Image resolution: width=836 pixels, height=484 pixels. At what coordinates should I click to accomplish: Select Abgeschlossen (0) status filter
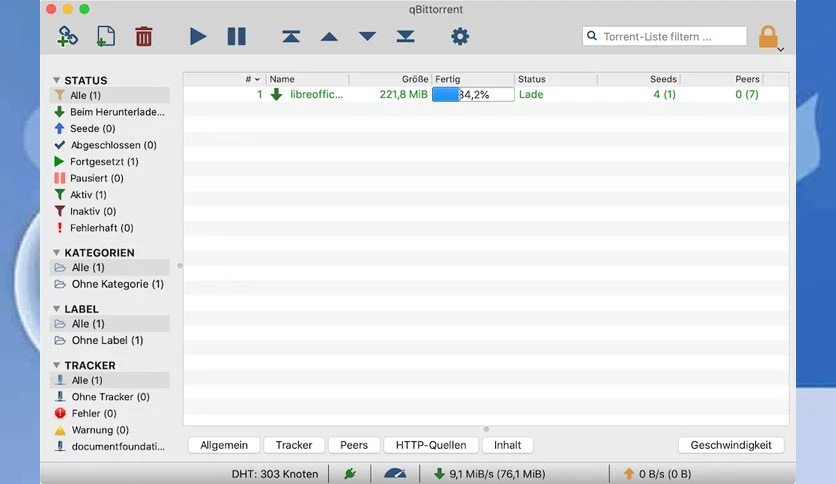[x=109, y=144]
